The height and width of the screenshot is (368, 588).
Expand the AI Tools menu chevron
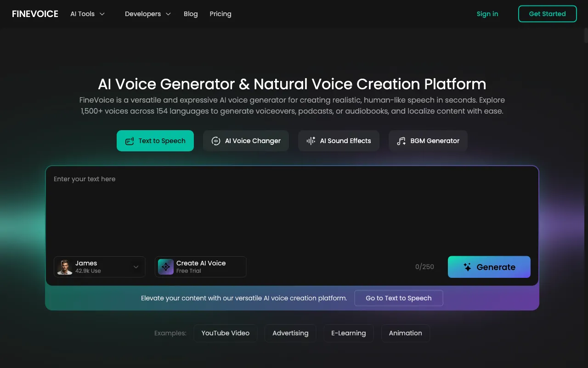coord(102,14)
